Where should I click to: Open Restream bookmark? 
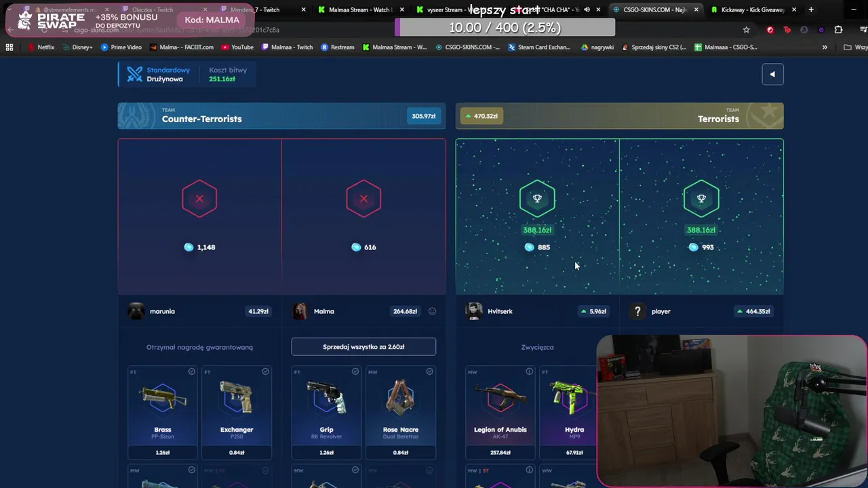[338, 47]
